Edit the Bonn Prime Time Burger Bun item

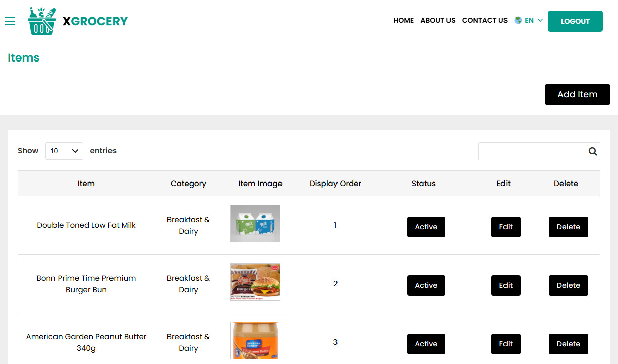coord(505,285)
